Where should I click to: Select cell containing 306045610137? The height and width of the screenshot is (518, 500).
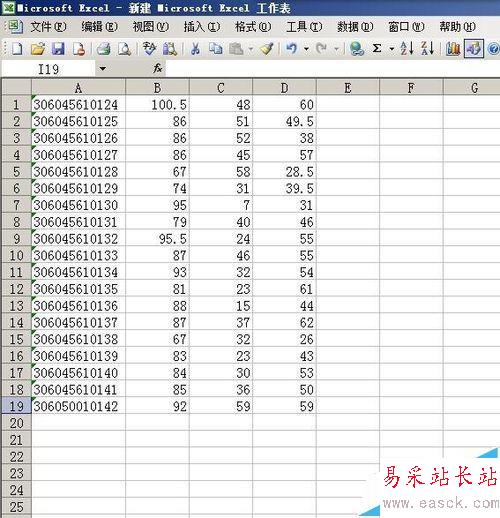click(x=78, y=322)
